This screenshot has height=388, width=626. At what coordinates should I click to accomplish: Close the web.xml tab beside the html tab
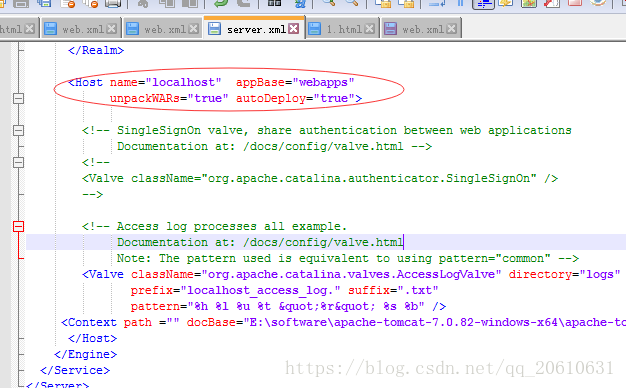tap(112, 29)
